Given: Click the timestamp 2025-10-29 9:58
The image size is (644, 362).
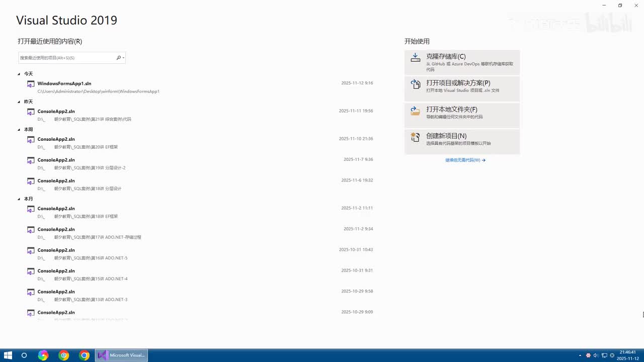Looking at the screenshot, I should tap(357, 291).
